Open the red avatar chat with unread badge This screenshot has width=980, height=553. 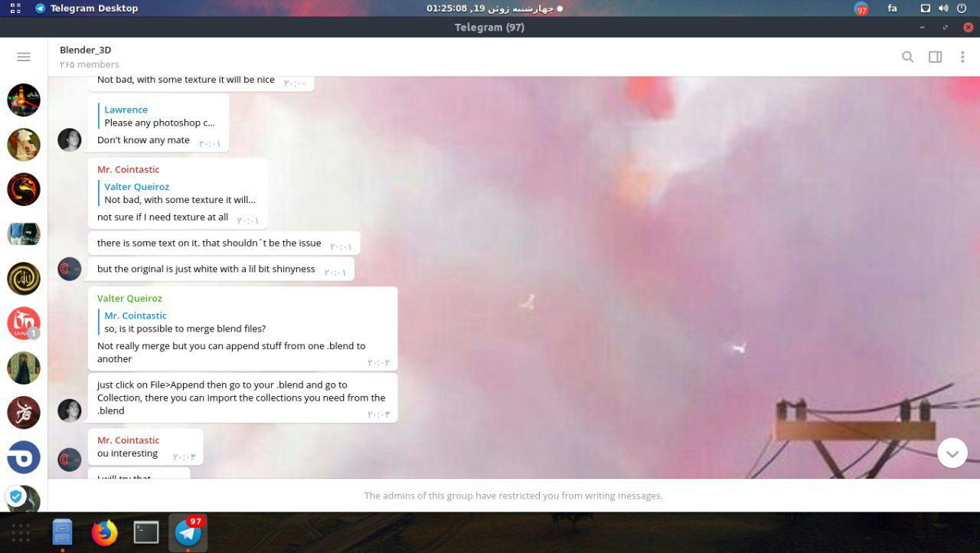click(24, 323)
